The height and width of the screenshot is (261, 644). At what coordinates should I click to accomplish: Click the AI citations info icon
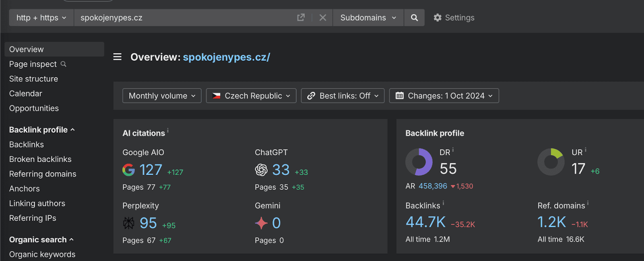pyautogui.click(x=168, y=130)
